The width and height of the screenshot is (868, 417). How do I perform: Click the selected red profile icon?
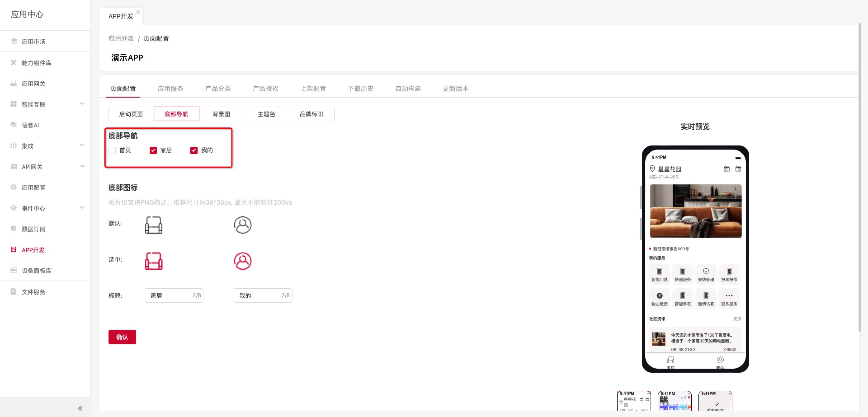tap(243, 261)
